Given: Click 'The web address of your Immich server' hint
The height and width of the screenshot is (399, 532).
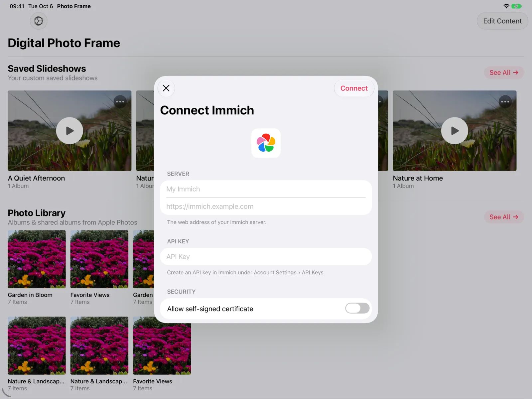Looking at the screenshot, I should (x=217, y=222).
